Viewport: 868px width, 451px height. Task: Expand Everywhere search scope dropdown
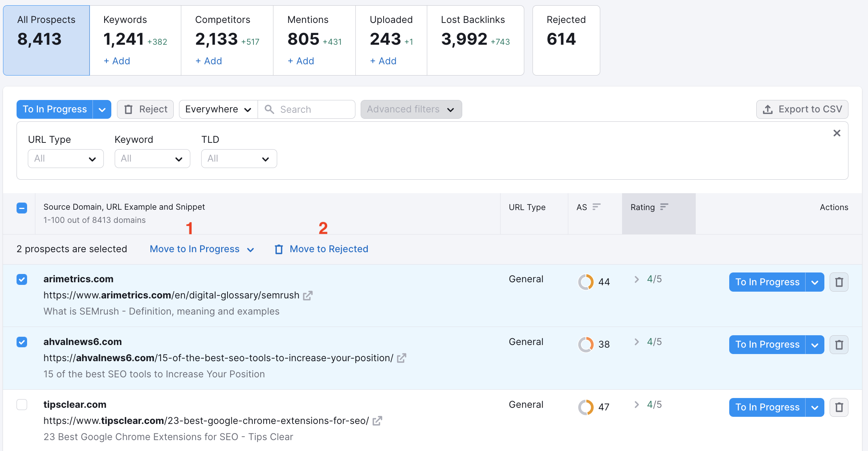(x=218, y=109)
